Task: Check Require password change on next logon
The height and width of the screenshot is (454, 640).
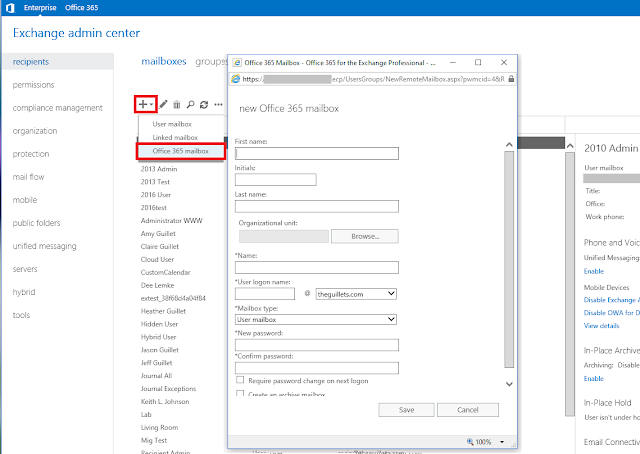Action: tap(240, 380)
